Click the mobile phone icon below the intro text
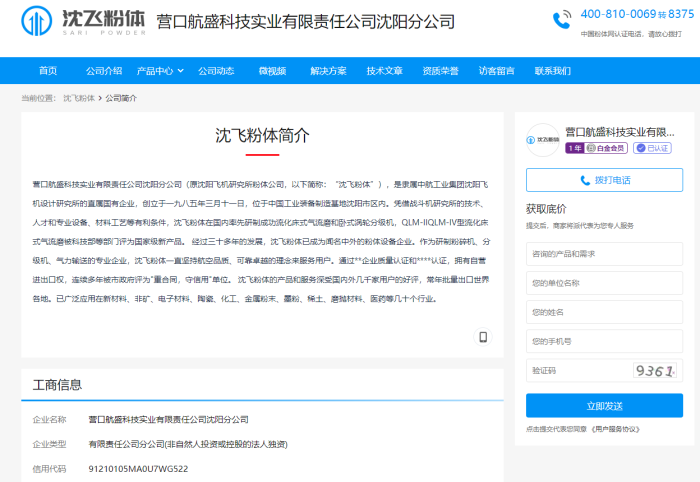 (483, 337)
